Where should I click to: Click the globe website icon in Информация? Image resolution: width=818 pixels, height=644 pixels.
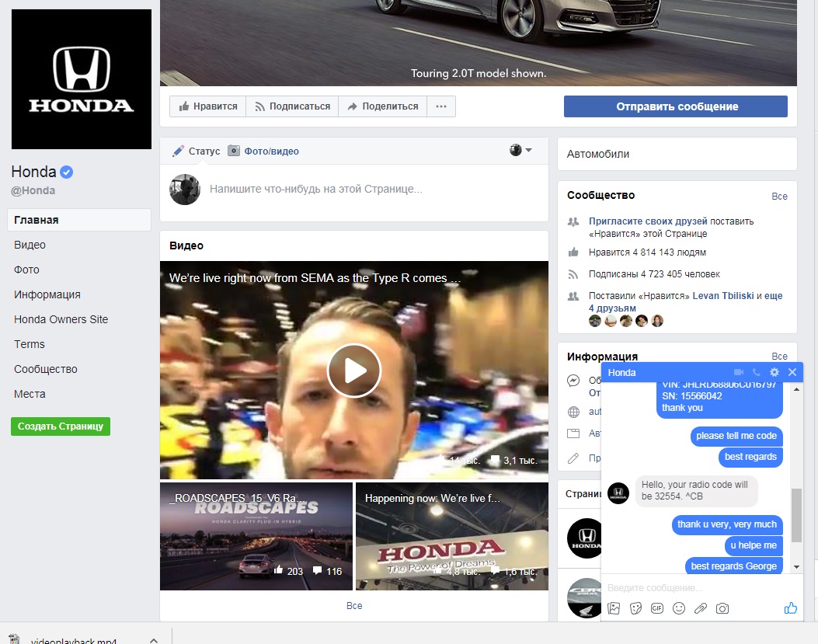pos(573,412)
